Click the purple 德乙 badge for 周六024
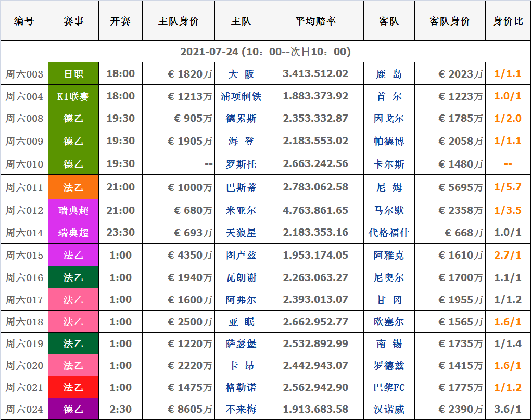The width and height of the screenshot is (531, 420). coord(73,410)
